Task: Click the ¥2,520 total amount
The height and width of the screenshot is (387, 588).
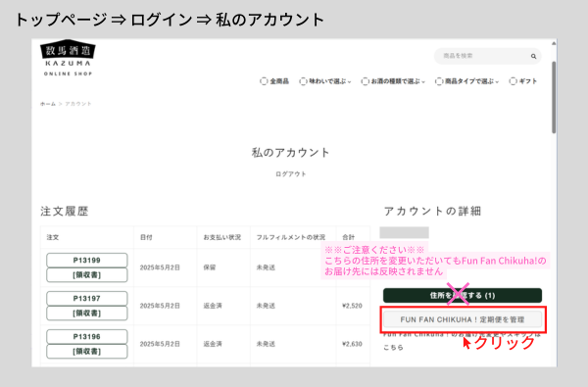Action: pos(352,306)
